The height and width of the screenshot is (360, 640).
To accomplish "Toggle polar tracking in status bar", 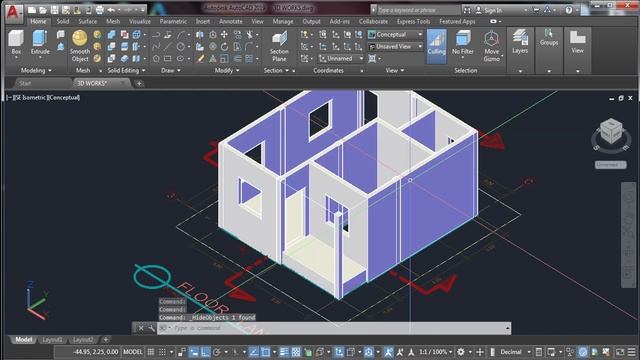I will pos(217,352).
